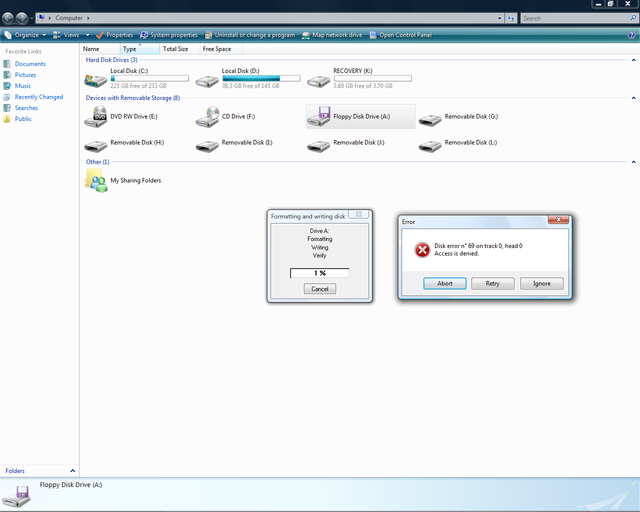Click the 1% formatting progress bar
640x512 pixels.
pos(320,273)
